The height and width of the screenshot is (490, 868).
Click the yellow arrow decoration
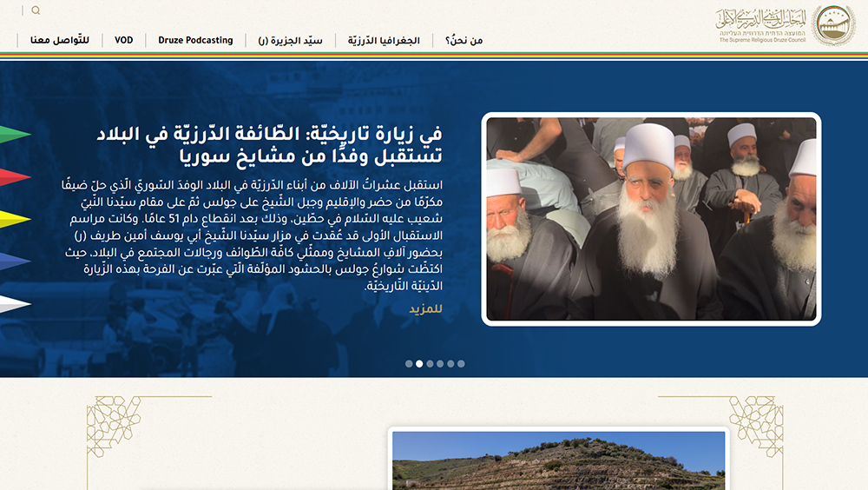tap(15, 219)
